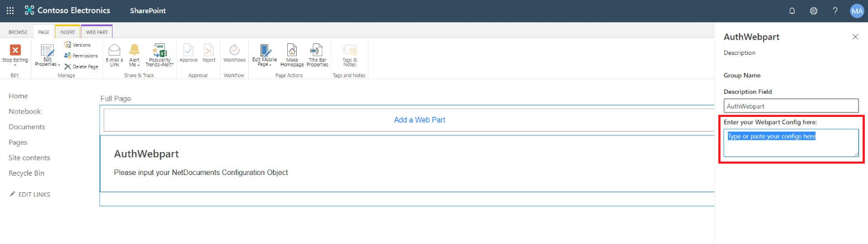
Task: Click the Workflows ribbon icon
Action: coord(234,50)
